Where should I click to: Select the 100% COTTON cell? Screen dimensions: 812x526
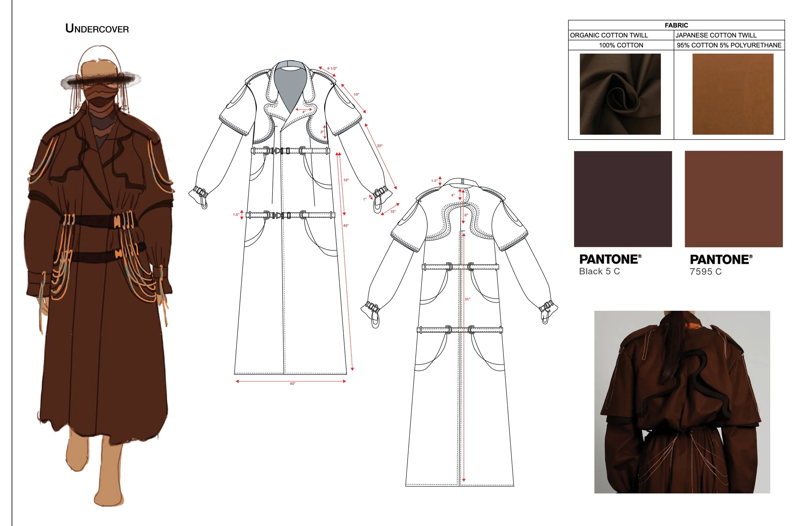[621, 45]
